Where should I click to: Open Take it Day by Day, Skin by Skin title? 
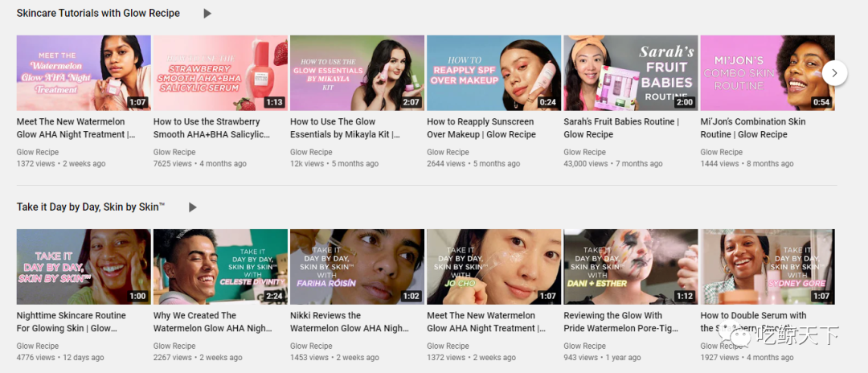[x=91, y=207]
